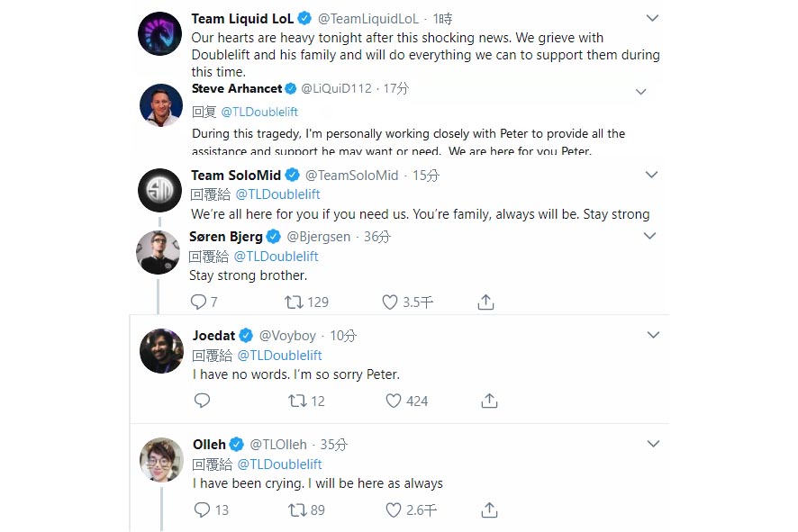Like Olleh's tweet

(392, 509)
